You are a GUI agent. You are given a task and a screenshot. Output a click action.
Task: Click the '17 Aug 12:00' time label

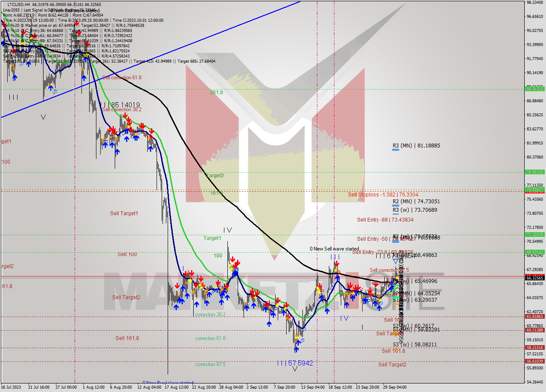click(177, 387)
